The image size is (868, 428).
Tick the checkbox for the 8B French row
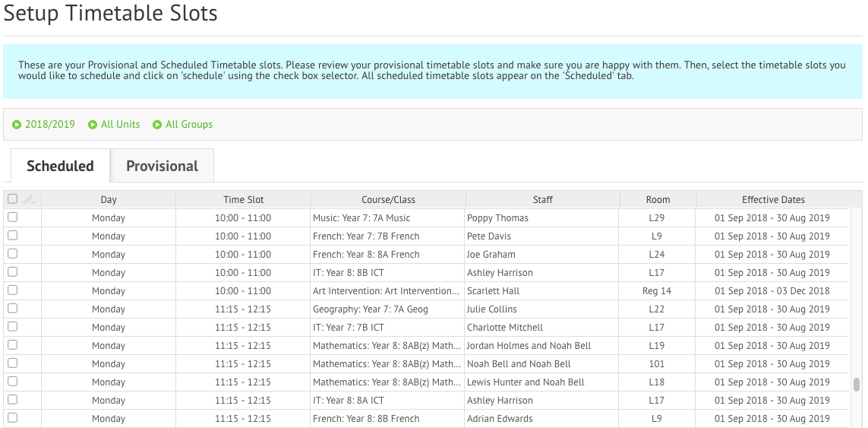point(12,417)
